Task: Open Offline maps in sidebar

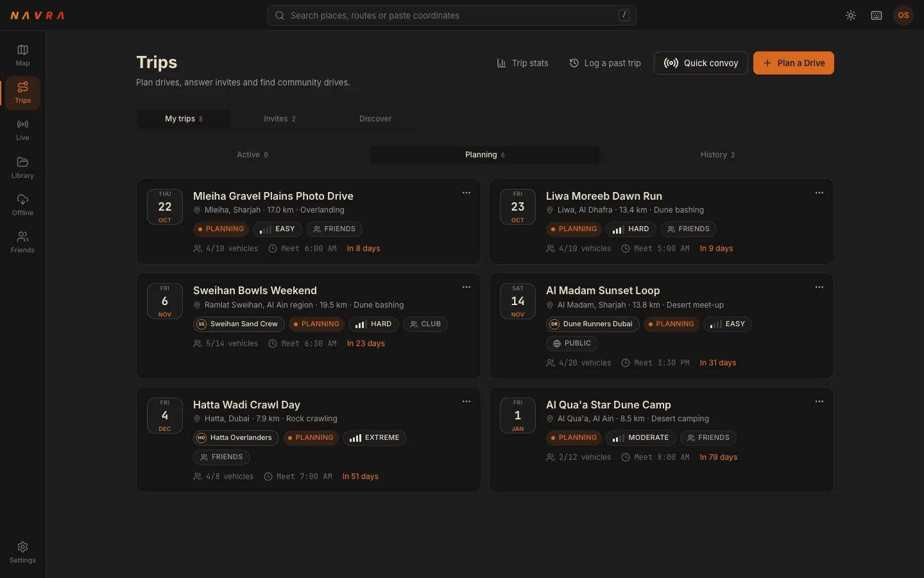Action: 22,205
